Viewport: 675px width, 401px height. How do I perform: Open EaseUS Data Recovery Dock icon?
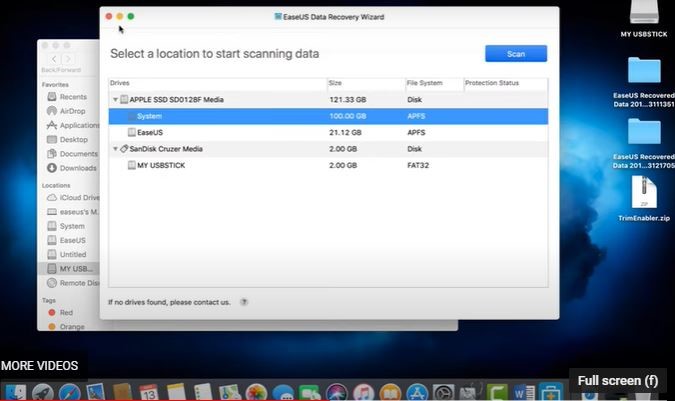[551, 392]
